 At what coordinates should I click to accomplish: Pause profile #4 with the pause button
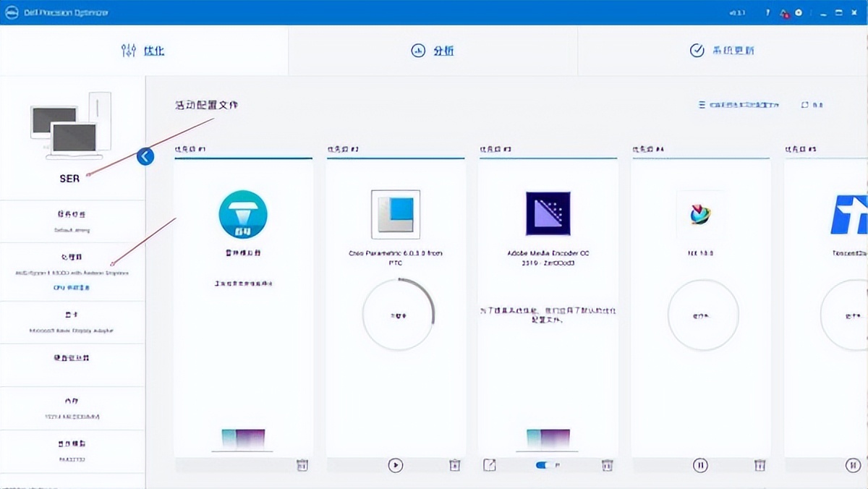700,465
